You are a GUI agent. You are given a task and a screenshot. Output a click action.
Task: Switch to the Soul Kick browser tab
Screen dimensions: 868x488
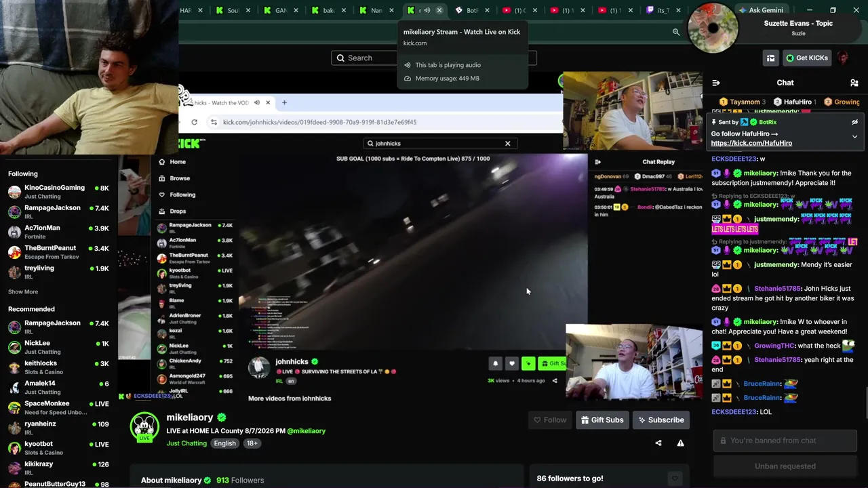pyautogui.click(x=233, y=10)
